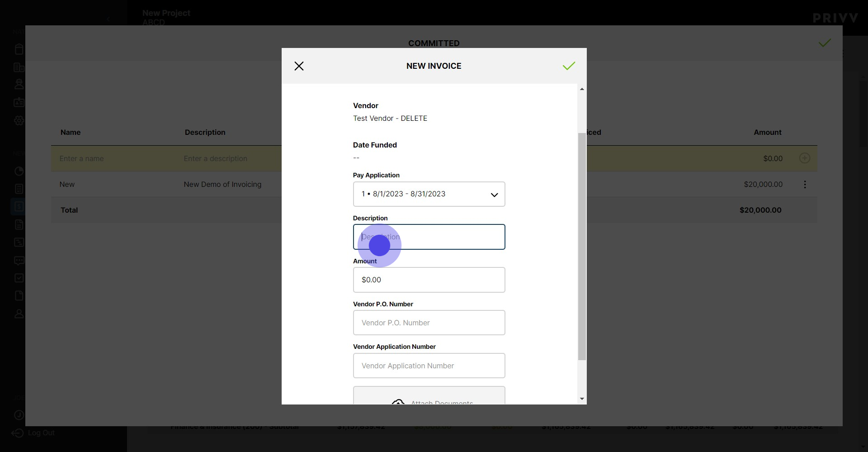Open the pie chart icon in sidebar
The image size is (868, 452).
(x=19, y=171)
